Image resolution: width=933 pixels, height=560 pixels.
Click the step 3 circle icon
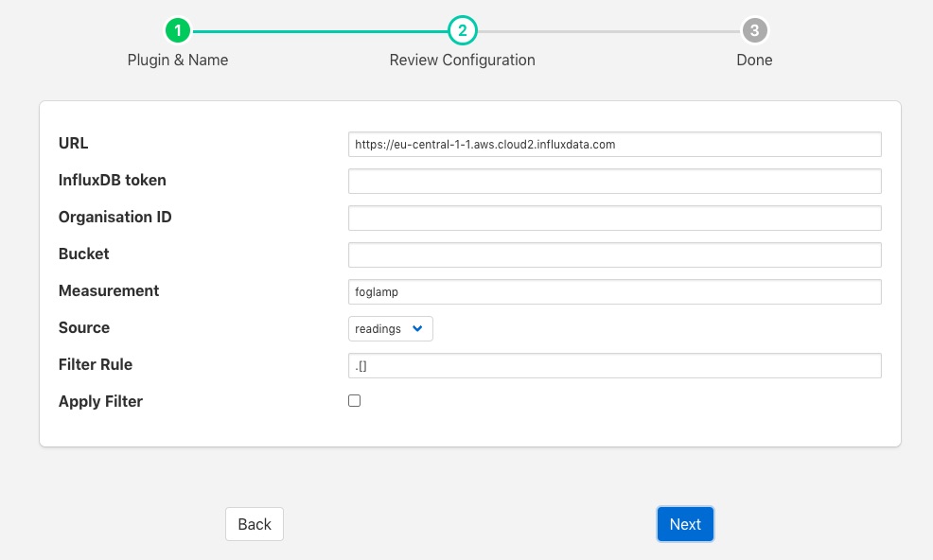click(x=754, y=30)
